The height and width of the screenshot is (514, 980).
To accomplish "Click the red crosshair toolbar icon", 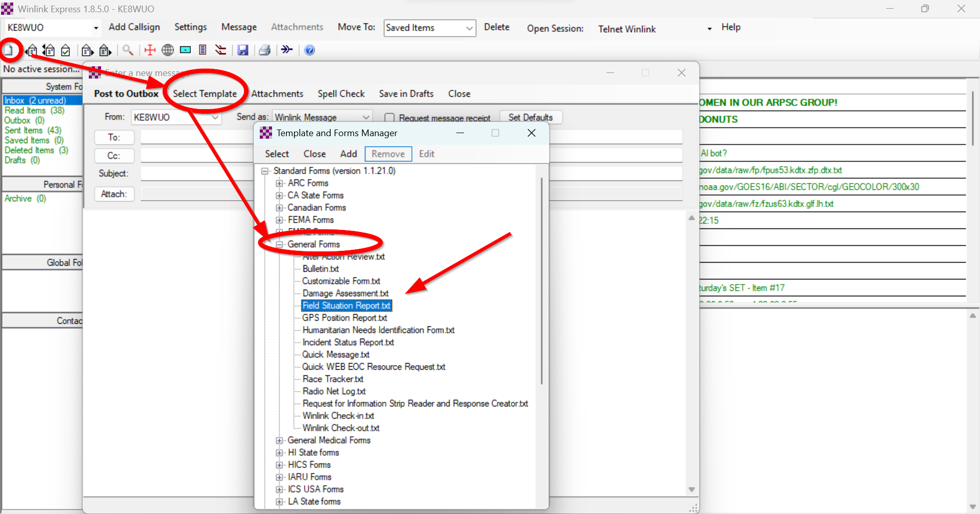I will (150, 50).
